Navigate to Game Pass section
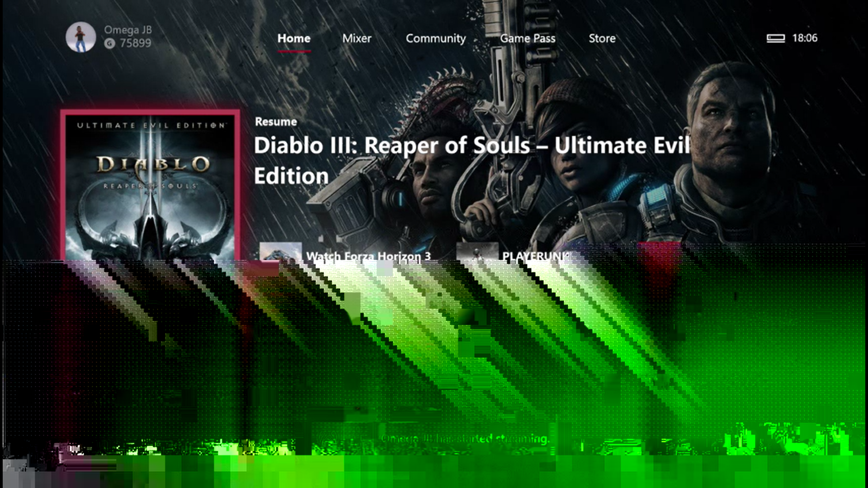The image size is (868, 488). [528, 38]
